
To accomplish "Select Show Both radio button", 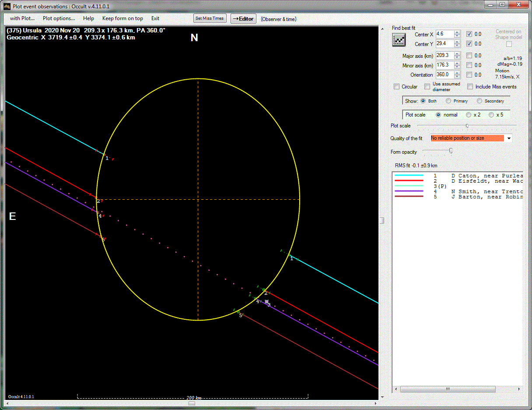I will [423, 101].
